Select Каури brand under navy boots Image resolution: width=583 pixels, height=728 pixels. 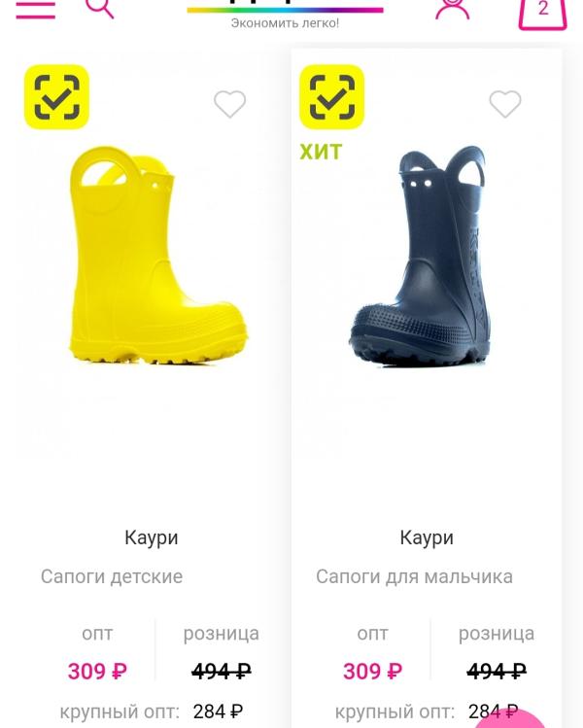coord(427,537)
